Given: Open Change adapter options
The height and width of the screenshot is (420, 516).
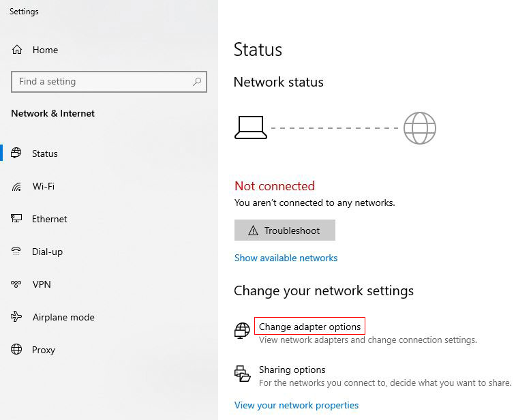Looking at the screenshot, I should [309, 327].
